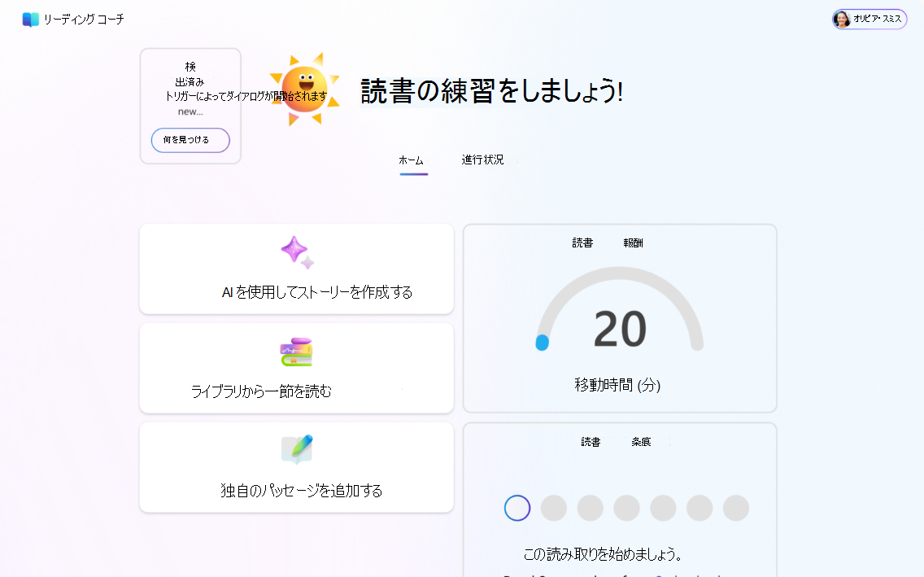The height and width of the screenshot is (577, 924).
Task: Select the second gray streak circle
Action: pos(554,508)
